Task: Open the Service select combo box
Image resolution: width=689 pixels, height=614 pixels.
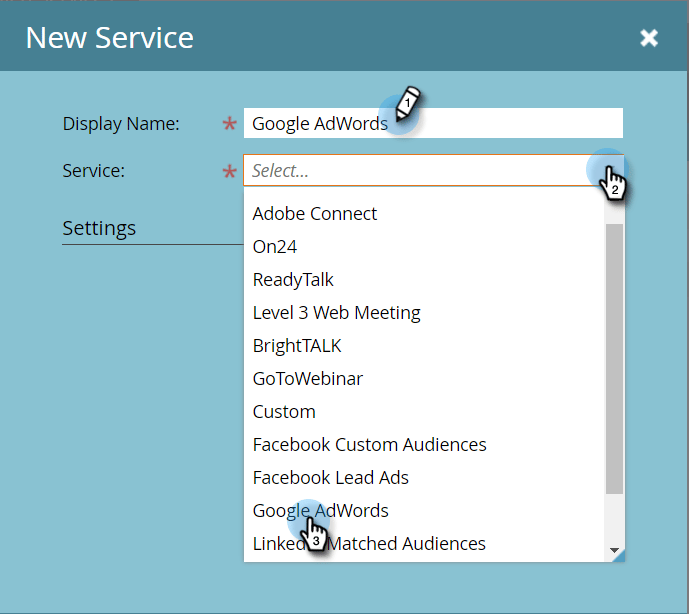Action: click(x=433, y=170)
